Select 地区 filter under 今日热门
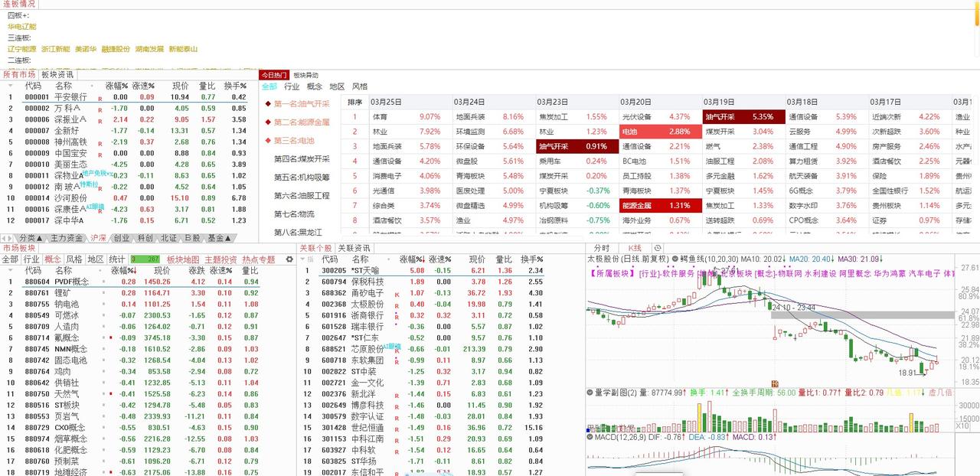Viewport: 980px width, 476px height. click(337, 86)
